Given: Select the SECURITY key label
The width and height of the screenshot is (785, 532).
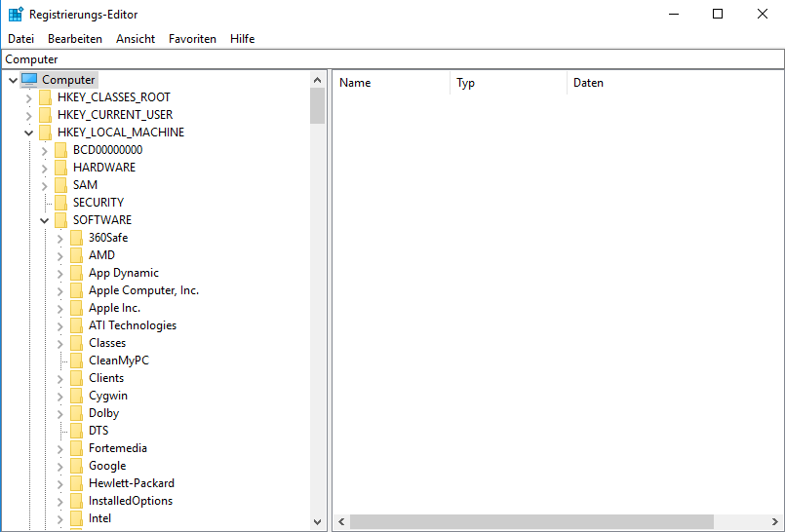Looking at the screenshot, I should click(98, 202).
